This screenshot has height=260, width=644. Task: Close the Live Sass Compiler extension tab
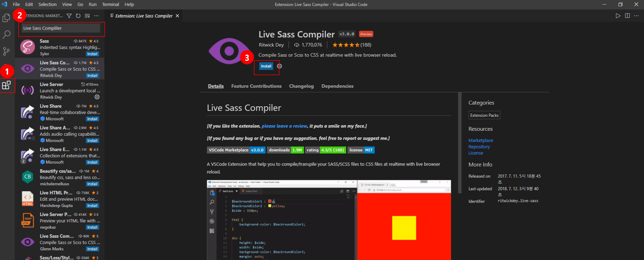pyautogui.click(x=177, y=16)
